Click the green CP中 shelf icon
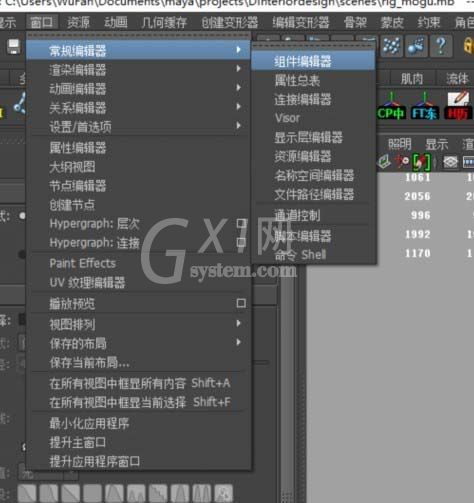This screenshot has height=503, width=474. click(391, 106)
